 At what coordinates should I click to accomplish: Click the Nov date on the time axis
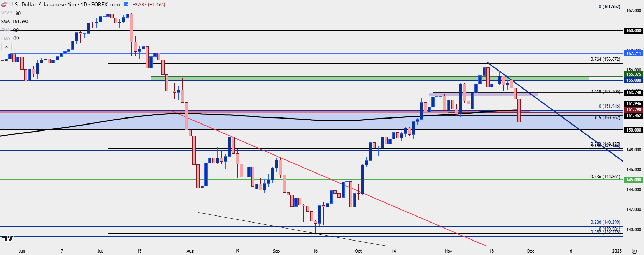(448, 251)
